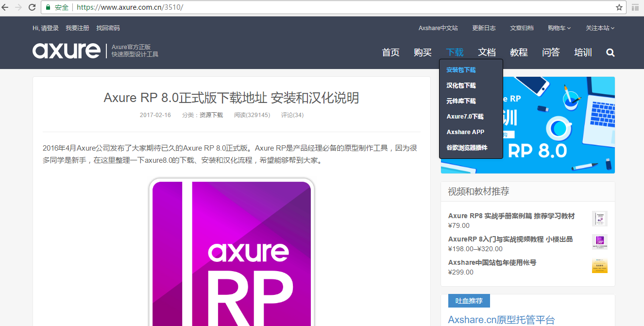The width and height of the screenshot is (644, 326).
Task: Click the 我要注册 register link
Action: pyautogui.click(x=78, y=28)
